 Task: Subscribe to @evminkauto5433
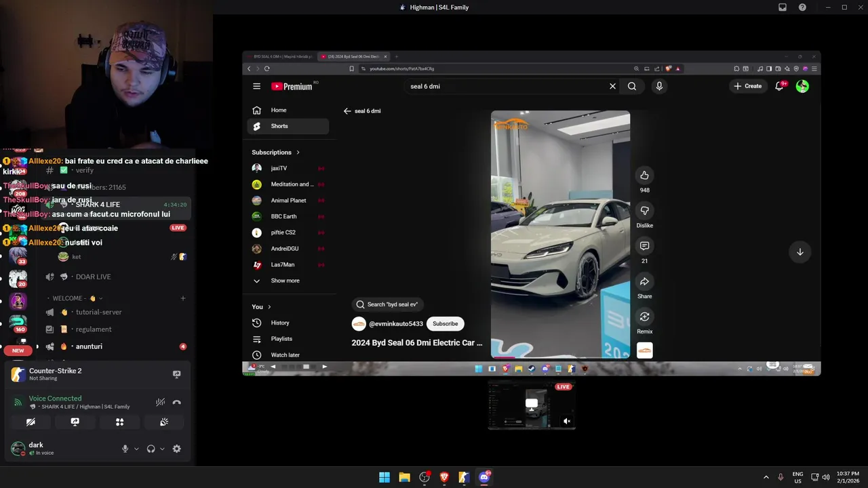[446, 324]
